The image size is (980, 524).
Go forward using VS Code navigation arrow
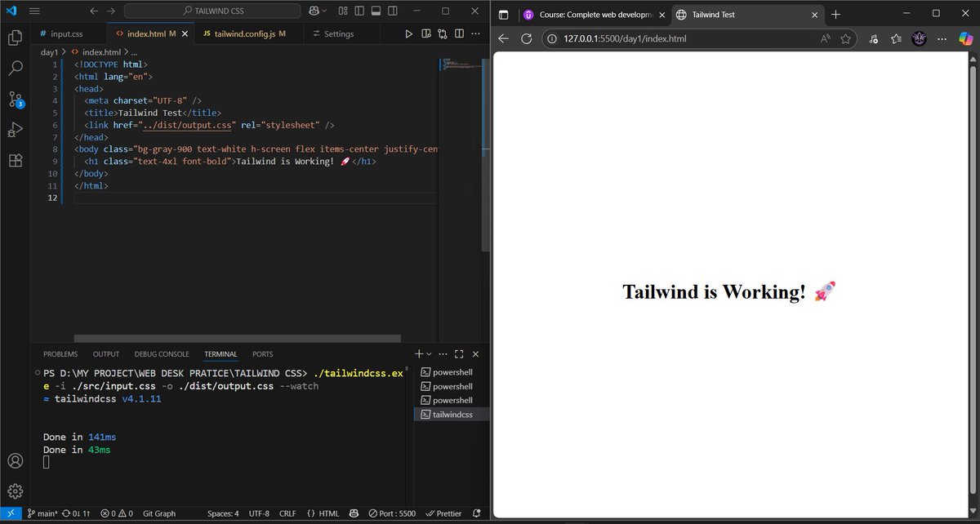pyautogui.click(x=111, y=11)
